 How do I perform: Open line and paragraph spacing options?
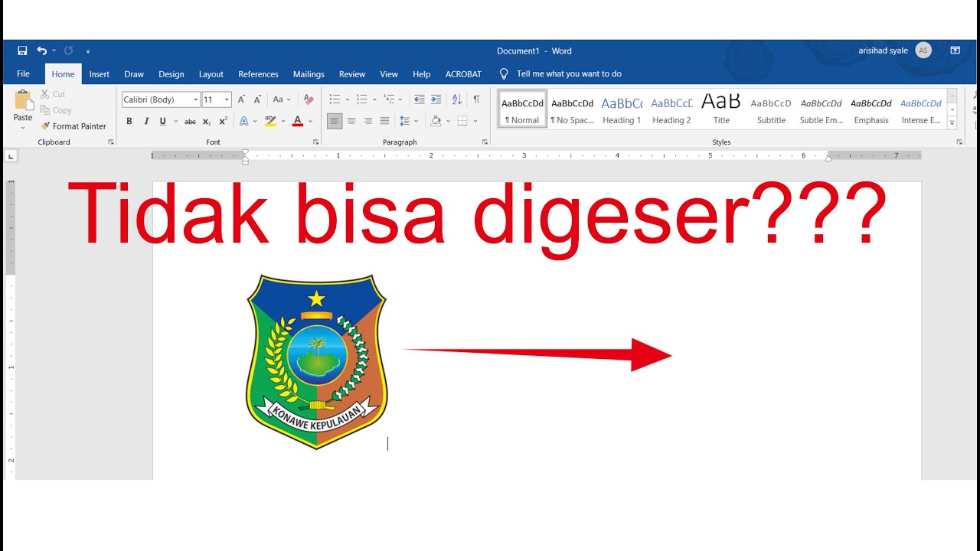(x=404, y=121)
